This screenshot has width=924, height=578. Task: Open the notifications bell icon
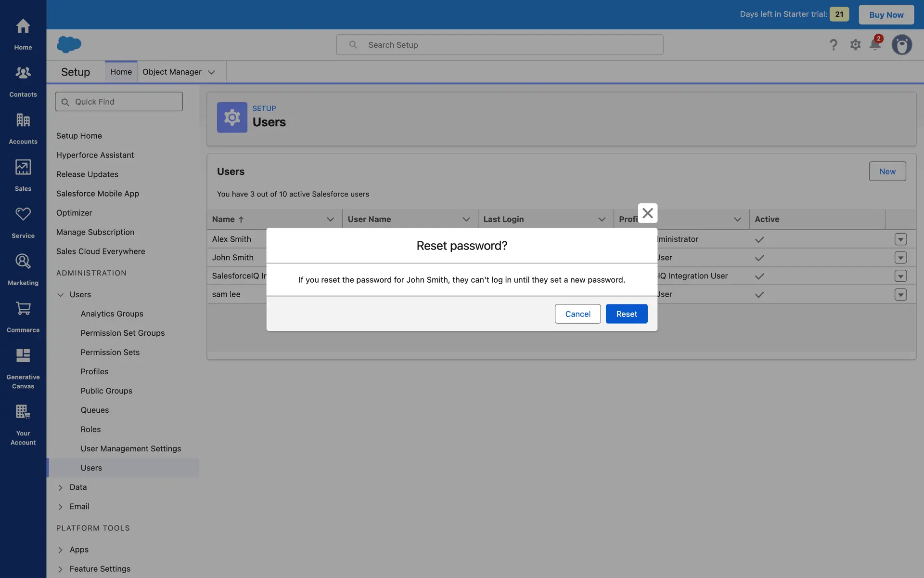pos(875,45)
